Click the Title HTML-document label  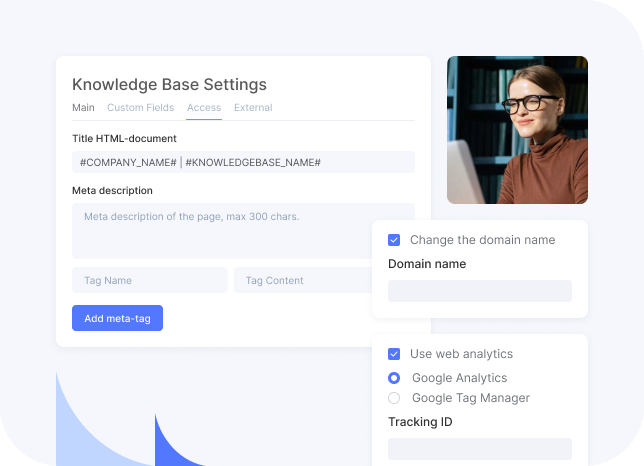tap(124, 139)
